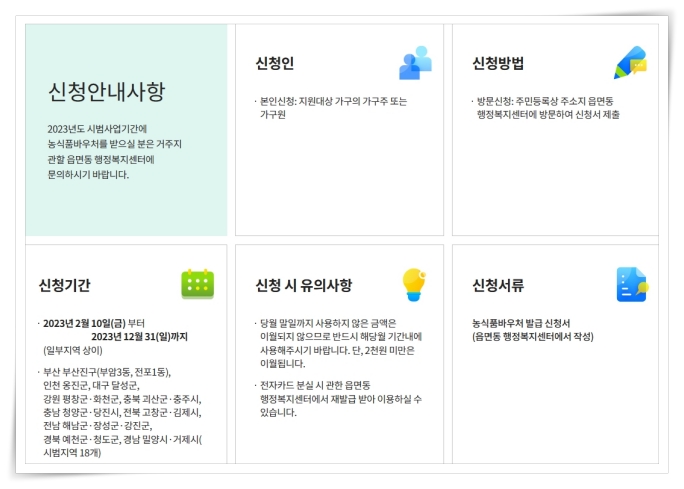The width and height of the screenshot is (684, 489).
Task: Click the blue document icon
Action: pyautogui.click(x=632, y=284)
